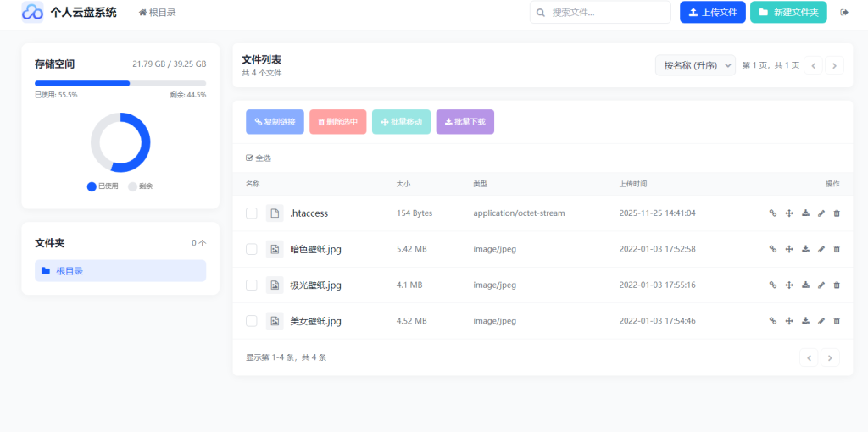Click the logout icon in header
This screenshot has width=868, height=432.
point(843,13)
